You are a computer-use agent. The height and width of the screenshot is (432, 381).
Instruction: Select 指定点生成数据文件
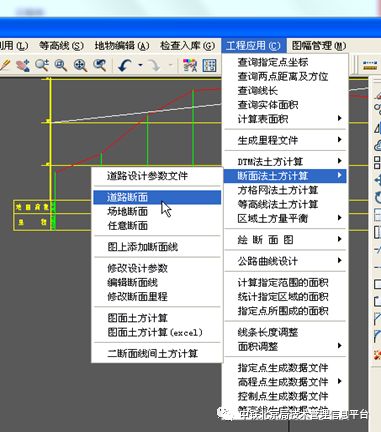click(285, 368)
